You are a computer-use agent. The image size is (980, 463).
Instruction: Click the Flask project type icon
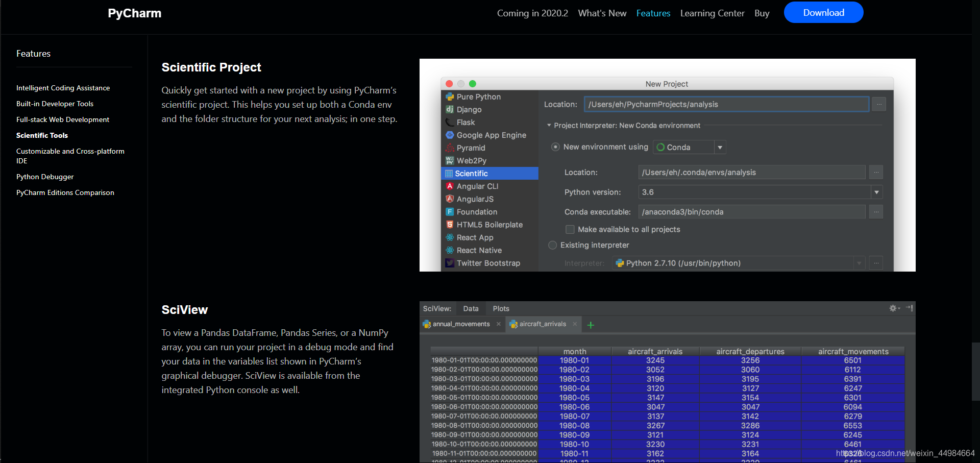(x=450, y=122)
